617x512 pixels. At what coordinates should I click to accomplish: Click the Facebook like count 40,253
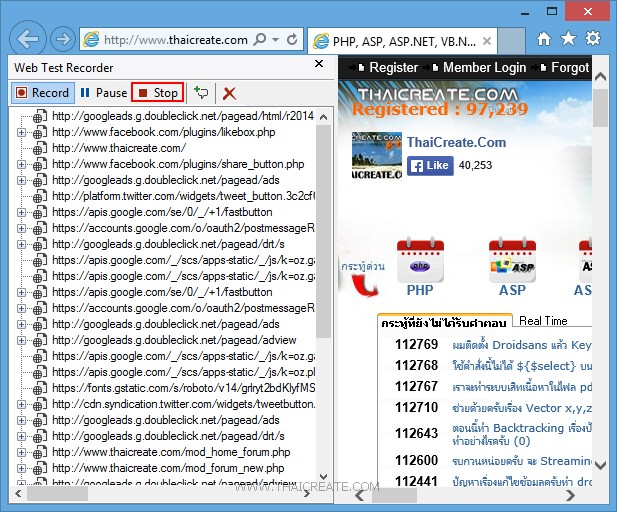[475, 165]
